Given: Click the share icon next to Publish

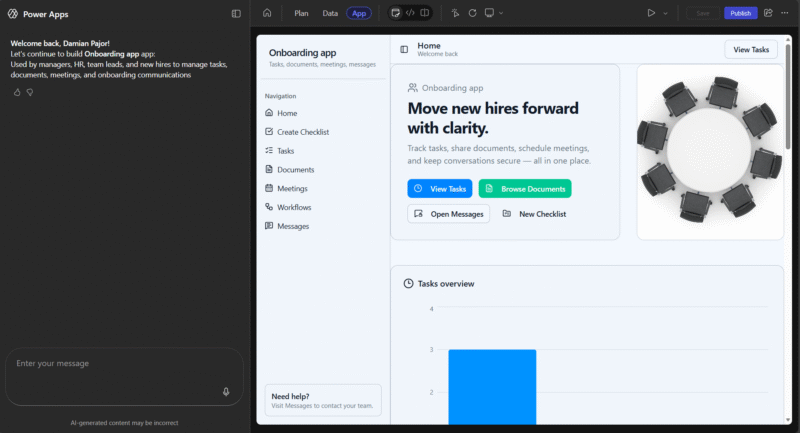Looking at the screenshot, I should (x=768, y=13).
